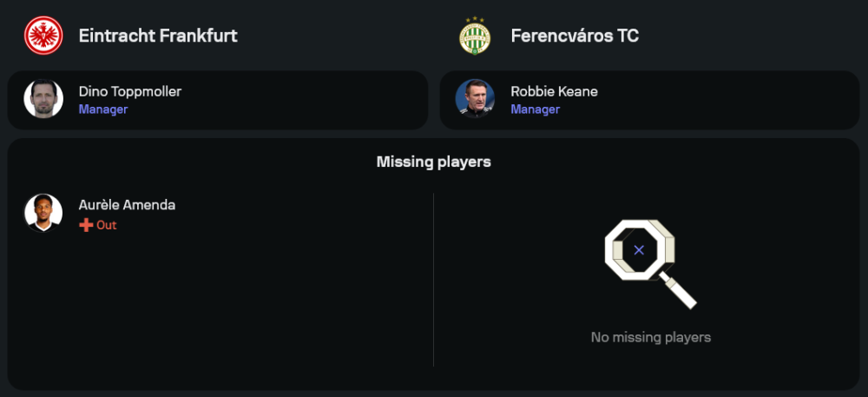The width and height of the screenshot is (868, 397).
Task: Click the red injury cross icon
Action: 86,225
